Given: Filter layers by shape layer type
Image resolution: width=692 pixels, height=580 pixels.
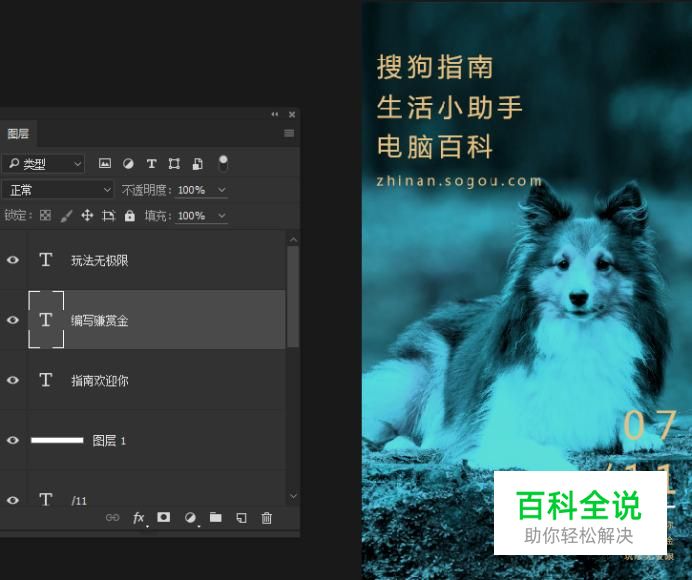Looking at the screenshot, I should tap(174, 164).
